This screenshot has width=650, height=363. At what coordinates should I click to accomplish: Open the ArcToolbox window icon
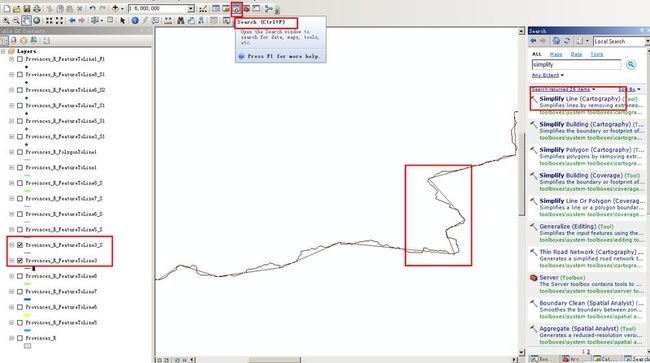[246, 8]
